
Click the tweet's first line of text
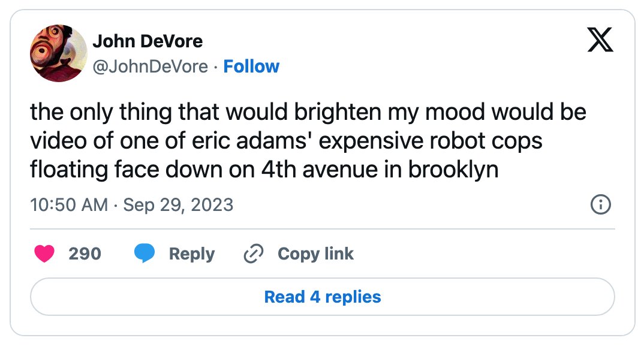click(308, 111)
